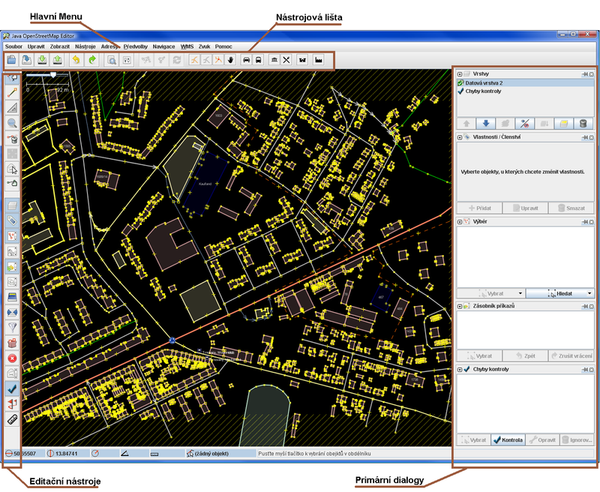Click the Open file folder icon
This screenshot has height=492, width=600.
pyautogui.click(x=12, y=60)
